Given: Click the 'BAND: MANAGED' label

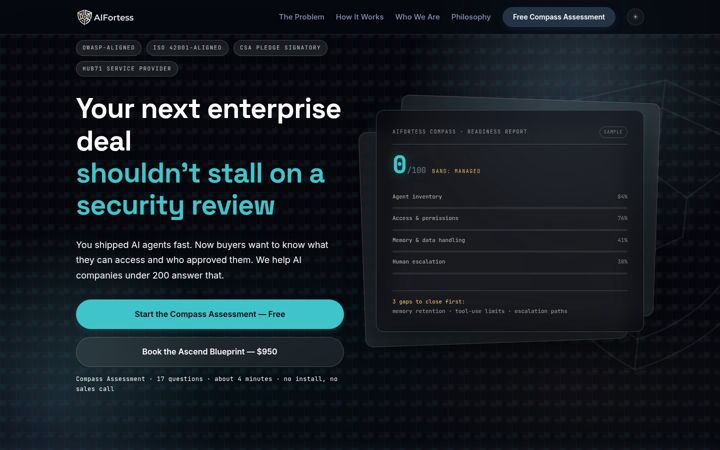Looking at the screenshot, I should (x=456, y=171).
